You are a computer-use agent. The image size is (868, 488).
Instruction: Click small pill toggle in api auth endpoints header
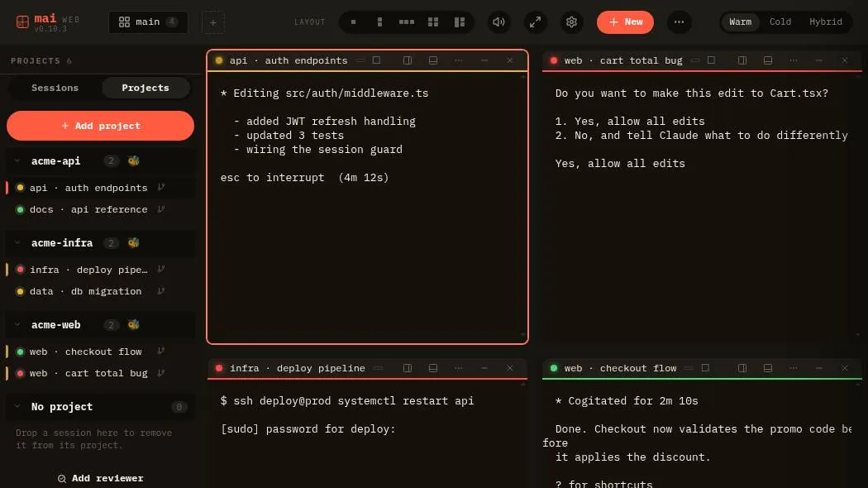[x=360, y=60]
